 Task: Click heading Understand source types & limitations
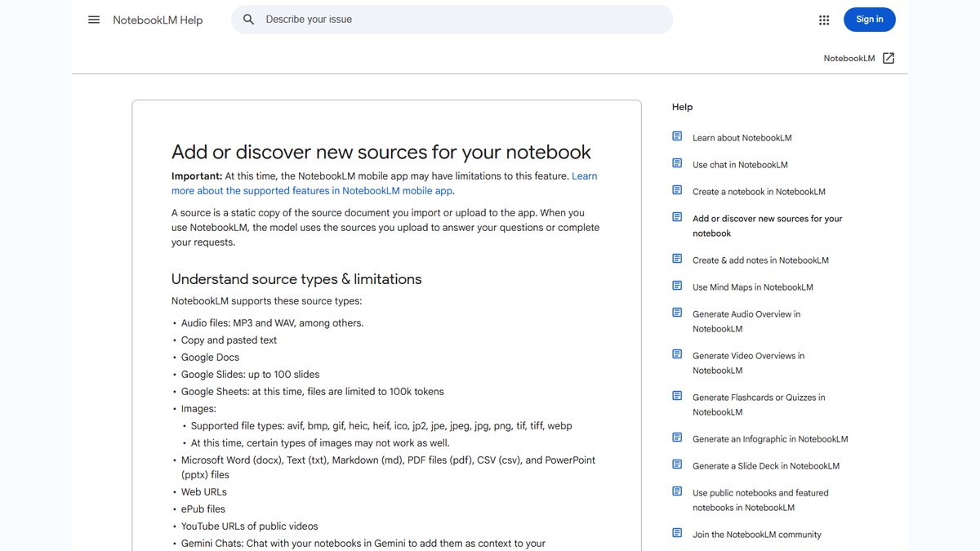(296, 279)
